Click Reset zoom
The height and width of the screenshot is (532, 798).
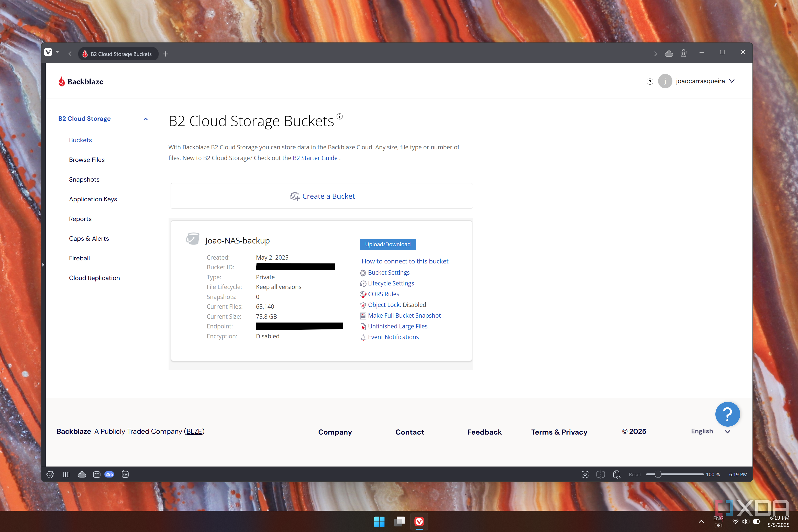coord(635,475)
